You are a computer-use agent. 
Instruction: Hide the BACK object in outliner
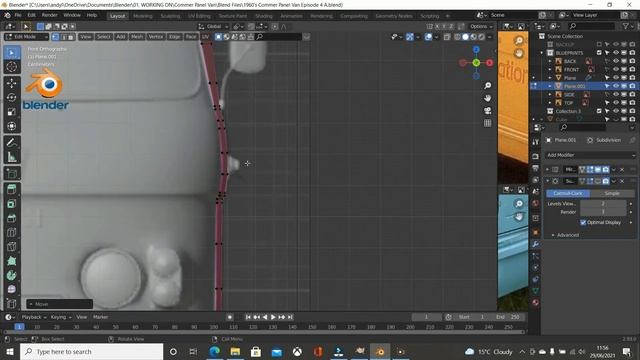coord(616,61)
